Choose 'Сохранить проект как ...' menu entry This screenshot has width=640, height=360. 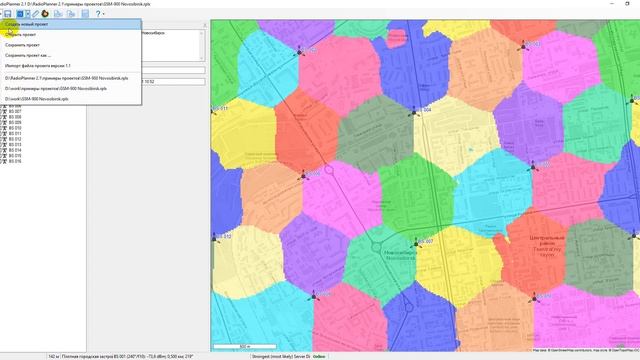pos(71,55)
